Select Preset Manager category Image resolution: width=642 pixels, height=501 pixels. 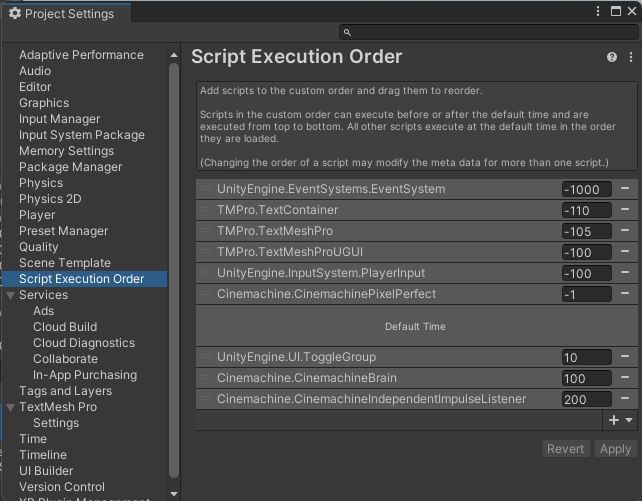point(63,231)
